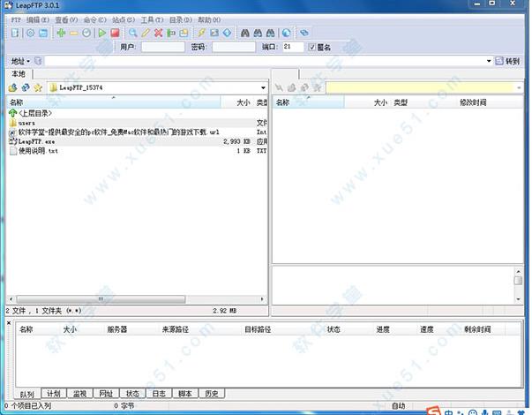Switch to the 日志 log tab
The width and height of the screenshot is (532, 415).
click(159, 393)
